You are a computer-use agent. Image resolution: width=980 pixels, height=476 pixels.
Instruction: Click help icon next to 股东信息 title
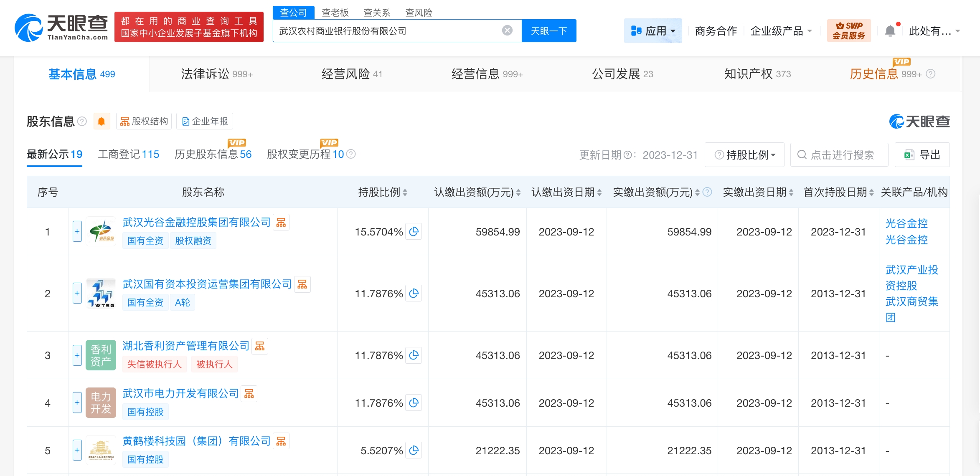(82, 122)
